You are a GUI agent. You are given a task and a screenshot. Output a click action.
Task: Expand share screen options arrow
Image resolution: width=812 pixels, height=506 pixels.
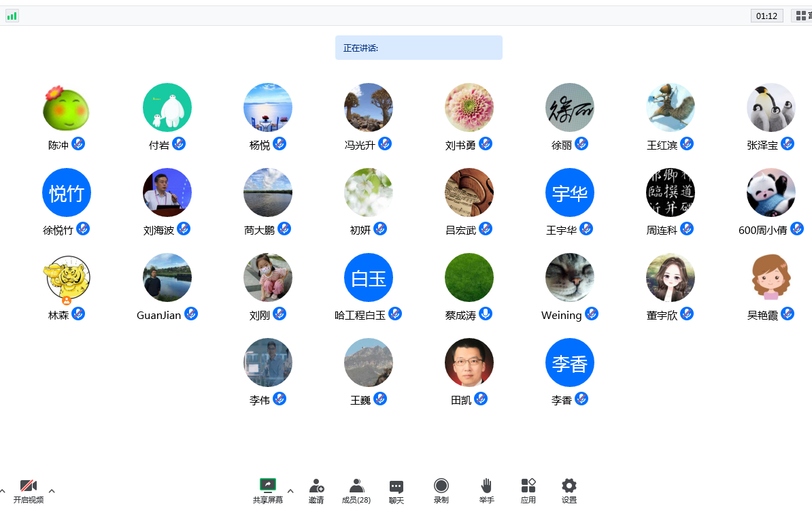pos(290,490)
